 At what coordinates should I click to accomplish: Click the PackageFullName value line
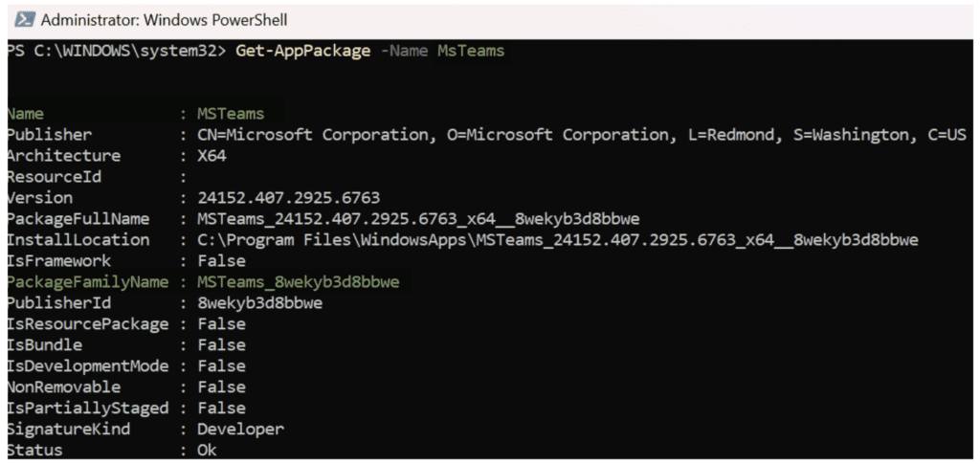tap(418, 219)
